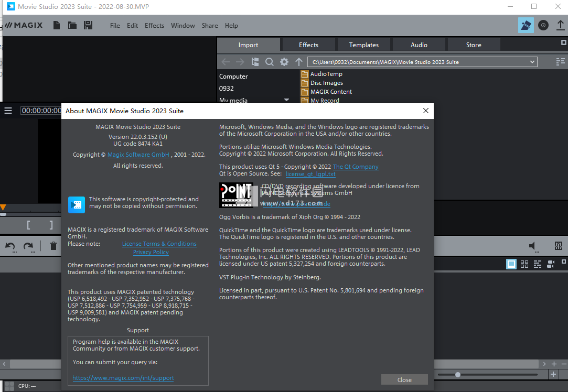Click the export upload arrow icon
Viewport: 568px width, 392px height.
560,25
